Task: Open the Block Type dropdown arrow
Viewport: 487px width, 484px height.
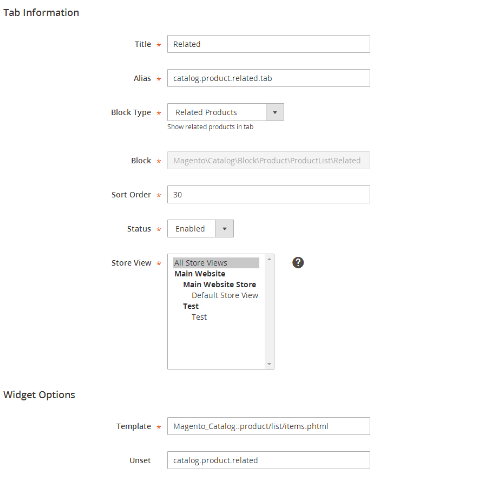Action: (275, 112)
